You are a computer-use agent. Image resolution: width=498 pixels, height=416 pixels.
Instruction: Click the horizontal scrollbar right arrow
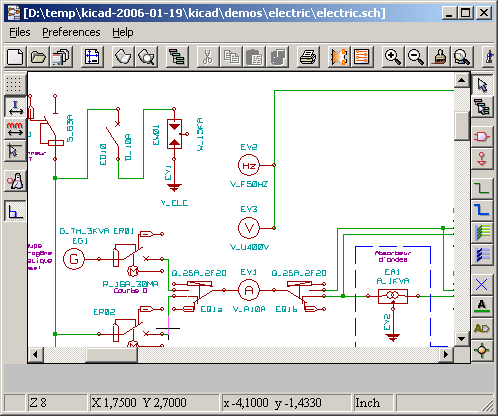pyautogui.click(x=446, y=355)
